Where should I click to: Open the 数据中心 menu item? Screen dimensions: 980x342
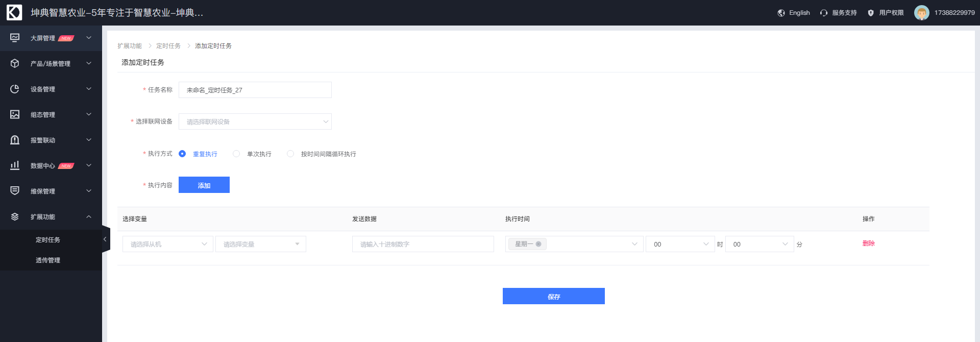click(51, 165)
